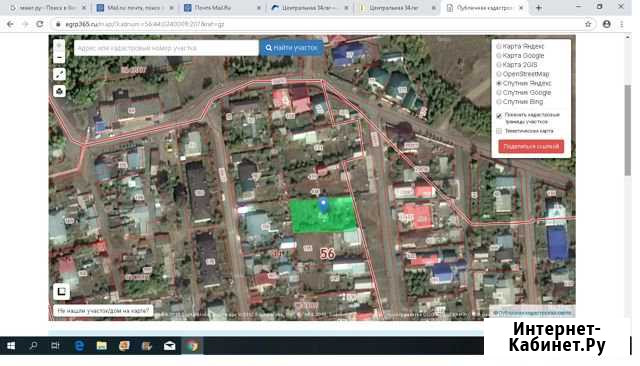This screenshot has width=640, height=366.
Task: Focus the address or cadastral number field
Action: [166, 48]
